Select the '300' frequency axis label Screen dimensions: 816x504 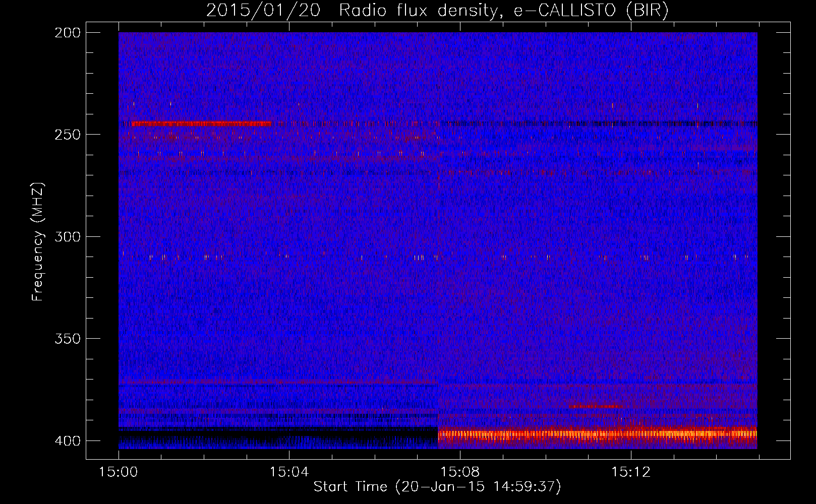pos(68,236)
